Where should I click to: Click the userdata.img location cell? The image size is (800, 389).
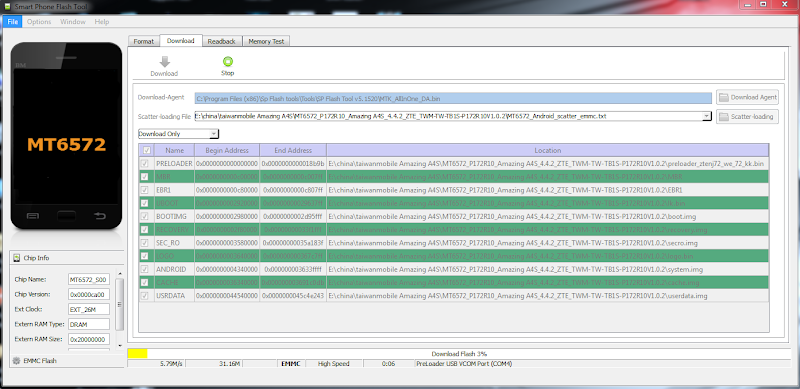point(547,296)
